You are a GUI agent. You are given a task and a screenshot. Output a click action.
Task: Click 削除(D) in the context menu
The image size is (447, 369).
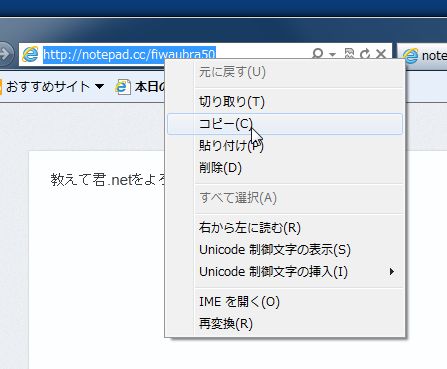tap(285, 168)
